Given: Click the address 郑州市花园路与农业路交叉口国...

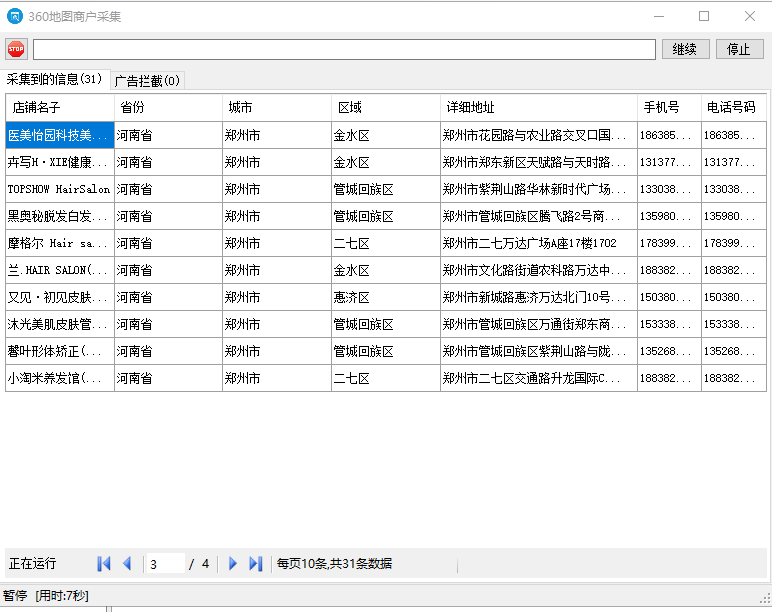Looking at the screenshot, I should pos(539,135).
